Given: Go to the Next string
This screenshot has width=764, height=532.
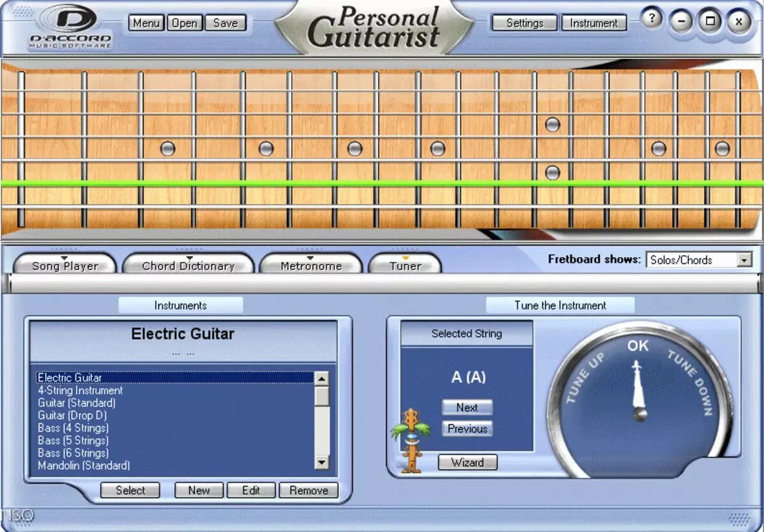Looking at the screenshot, I should [x=467, y=407].
